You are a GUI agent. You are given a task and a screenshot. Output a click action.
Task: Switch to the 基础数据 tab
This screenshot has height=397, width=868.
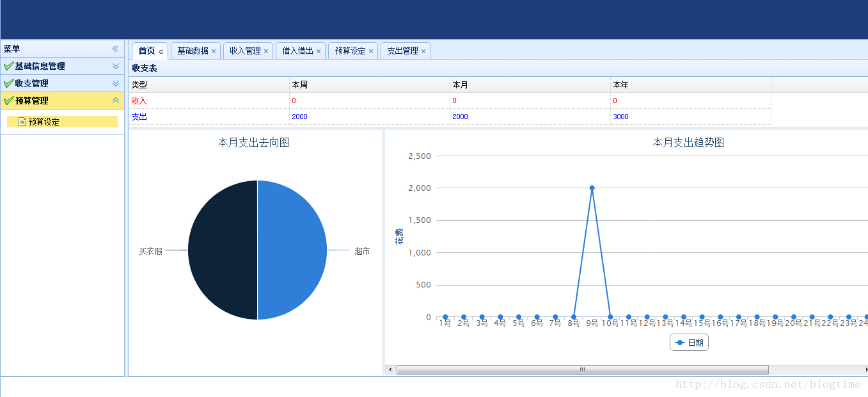[x=193, y=51]
